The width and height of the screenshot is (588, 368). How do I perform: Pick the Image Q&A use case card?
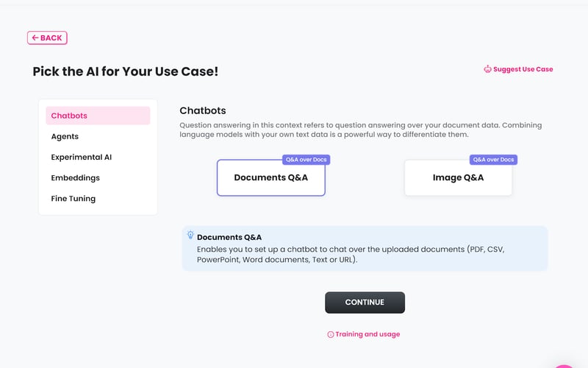[458, 178]
